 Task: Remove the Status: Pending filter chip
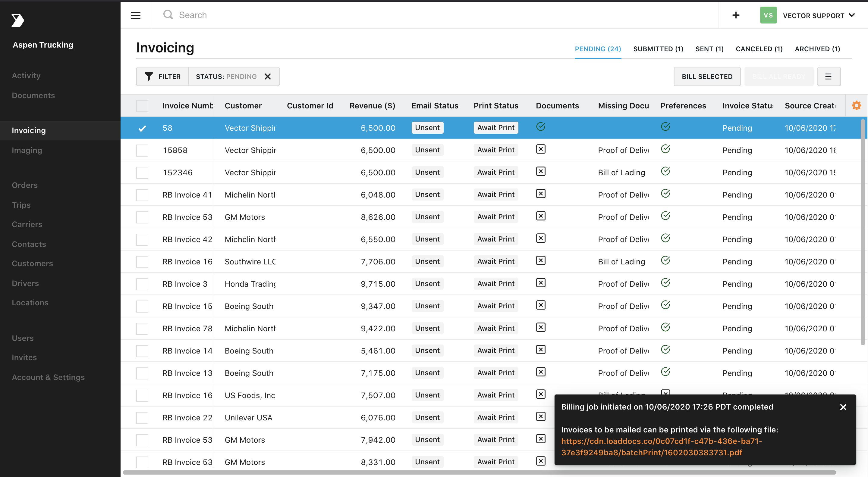click(x=268, y=76)
